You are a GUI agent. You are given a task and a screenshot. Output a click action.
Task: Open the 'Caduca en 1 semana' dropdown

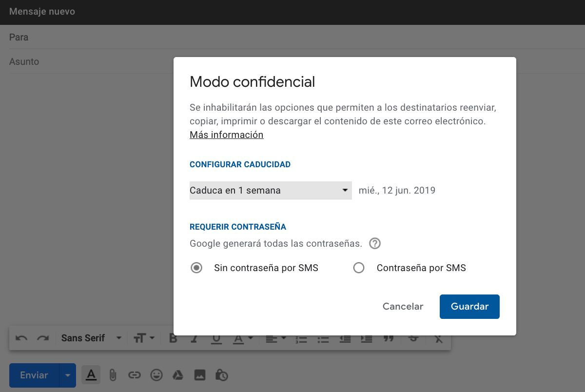pos(271,190)
